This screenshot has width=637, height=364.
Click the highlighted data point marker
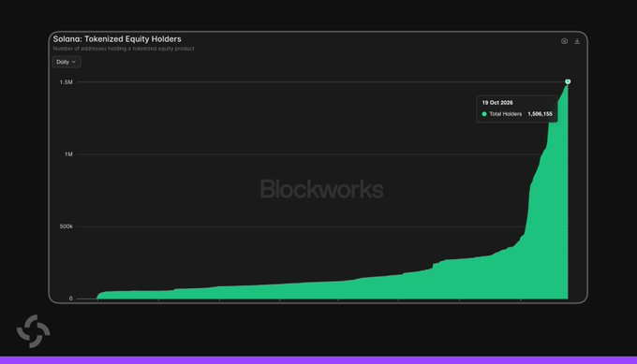(568, 81)
